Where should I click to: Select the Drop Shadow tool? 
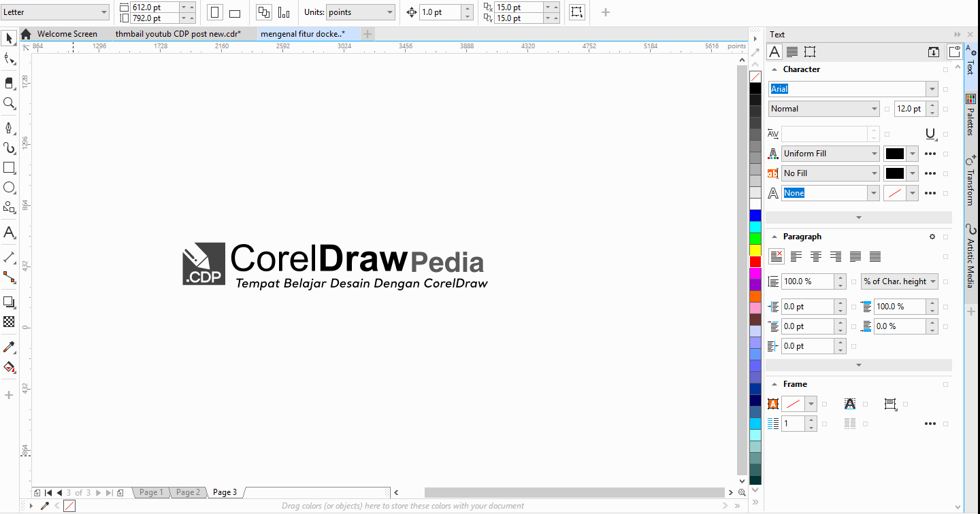click(x=9, y=302)
